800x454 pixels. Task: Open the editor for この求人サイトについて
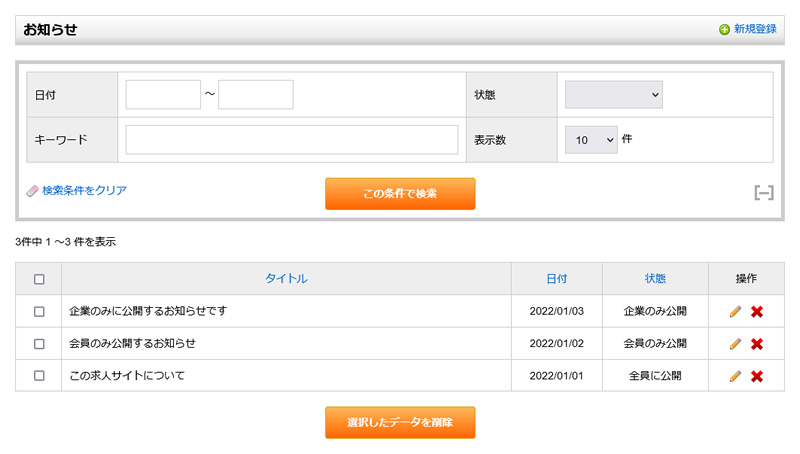(x=735, y=376)
